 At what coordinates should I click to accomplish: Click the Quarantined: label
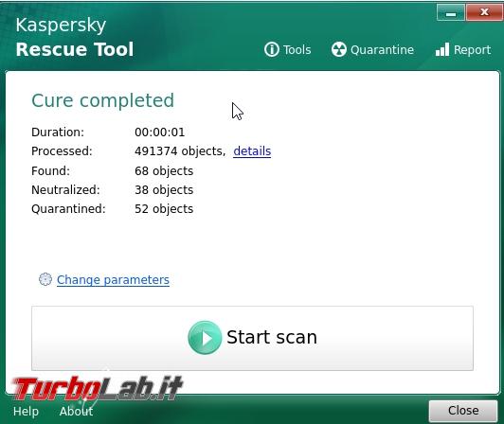68,209
